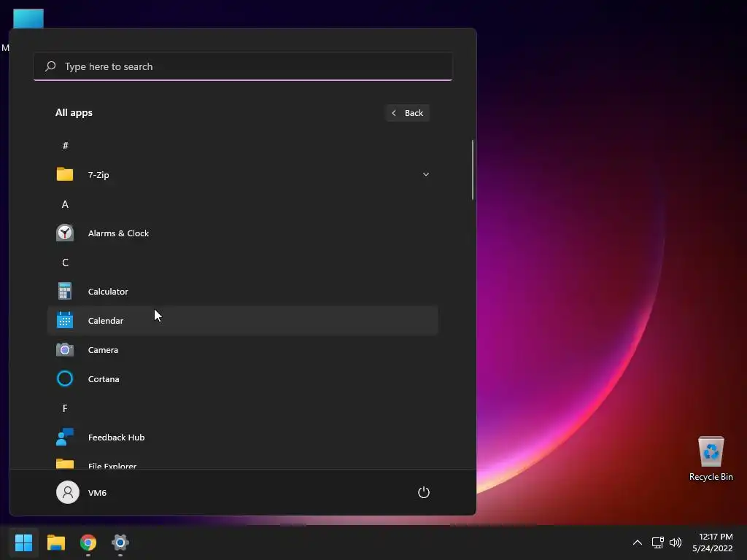
Task: Open Settings gear on the taskbar
Action: pos(120,542)
